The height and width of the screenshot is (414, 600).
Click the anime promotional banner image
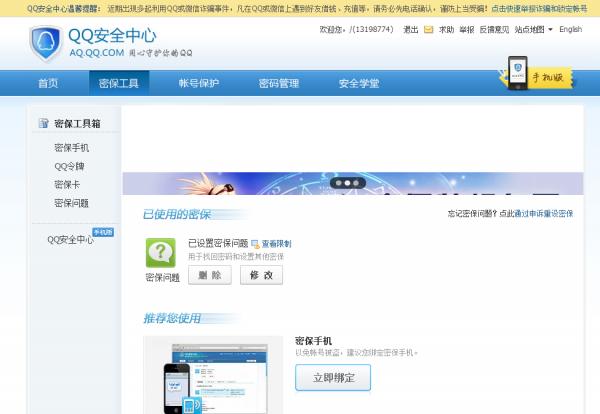pyautogui.click(x=353, y=183)
